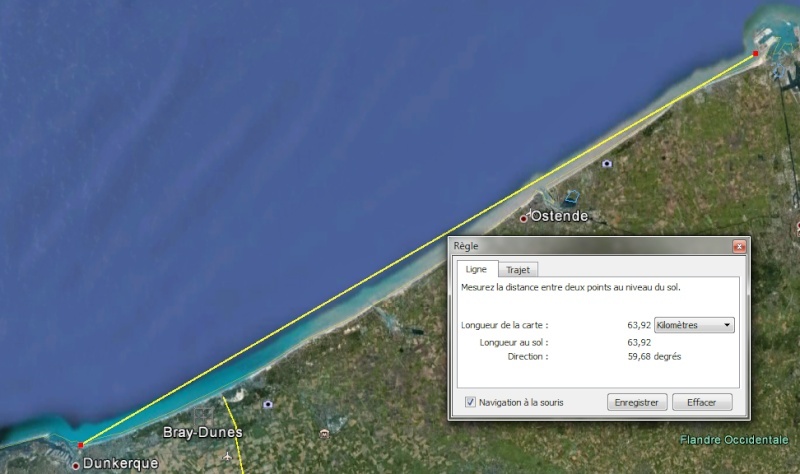Click the Longueur de la carte value 63,92
Screen dimensions: 800x474
tap(639, 325)
